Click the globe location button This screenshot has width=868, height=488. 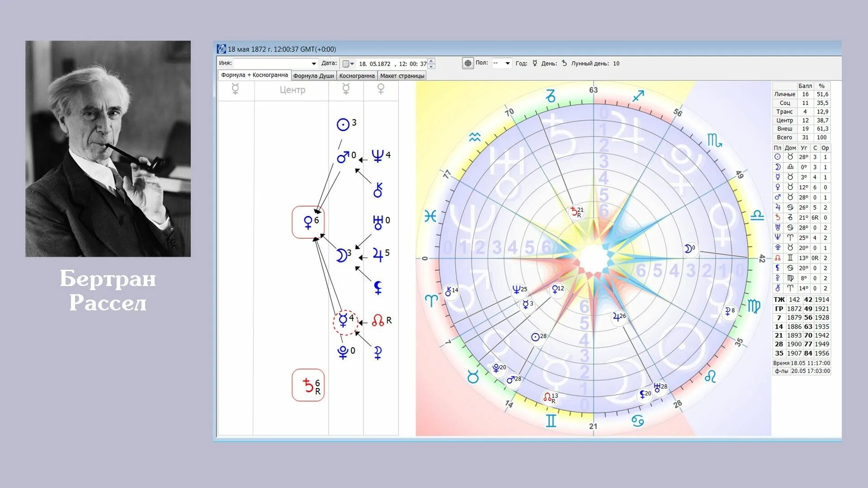coord(468,63)
